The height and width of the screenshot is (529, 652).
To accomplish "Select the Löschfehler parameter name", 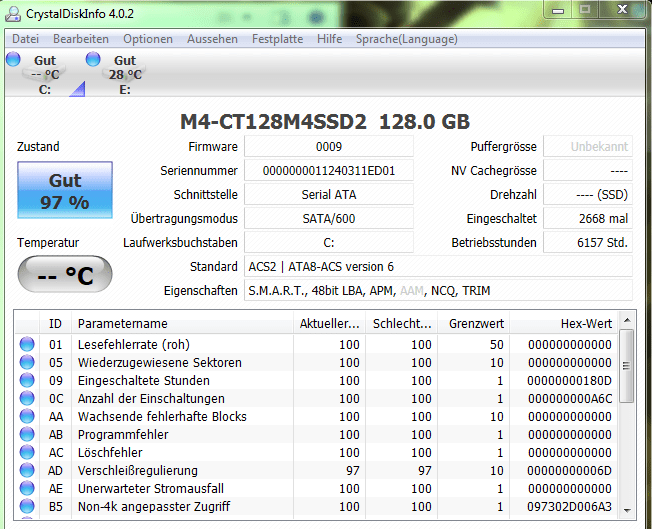I will coord(110,452).
